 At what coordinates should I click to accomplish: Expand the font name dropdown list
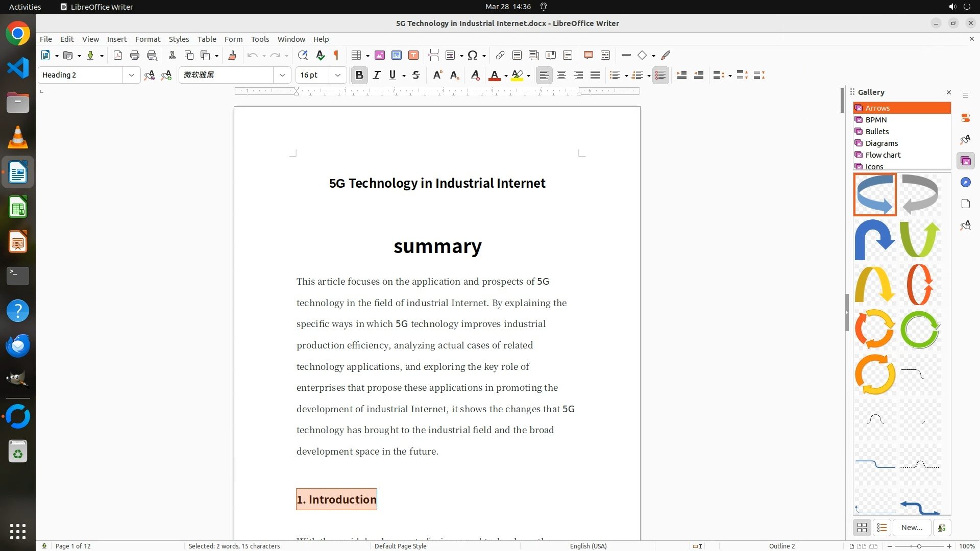tap(282, 75)
